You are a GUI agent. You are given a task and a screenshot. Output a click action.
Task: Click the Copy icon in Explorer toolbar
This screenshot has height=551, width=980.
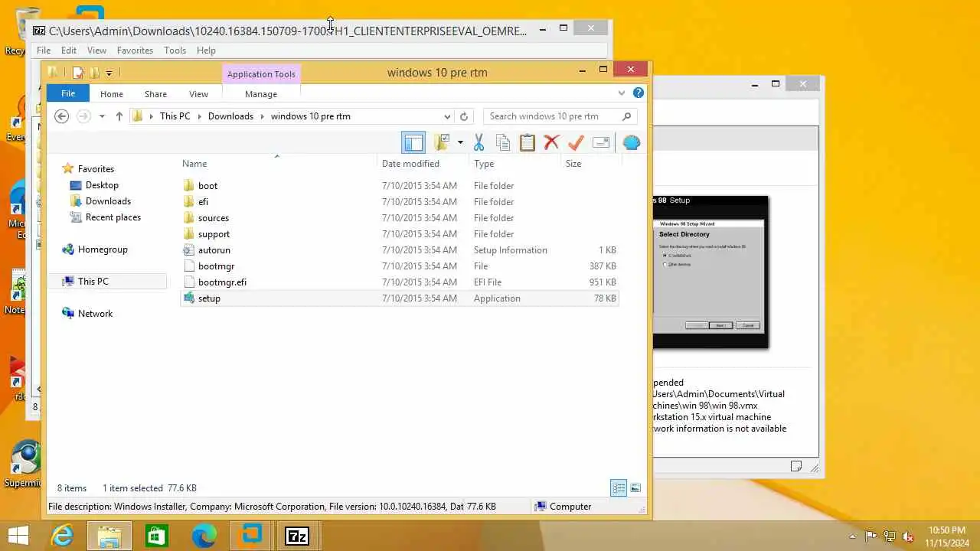click(x=503, y=142)
